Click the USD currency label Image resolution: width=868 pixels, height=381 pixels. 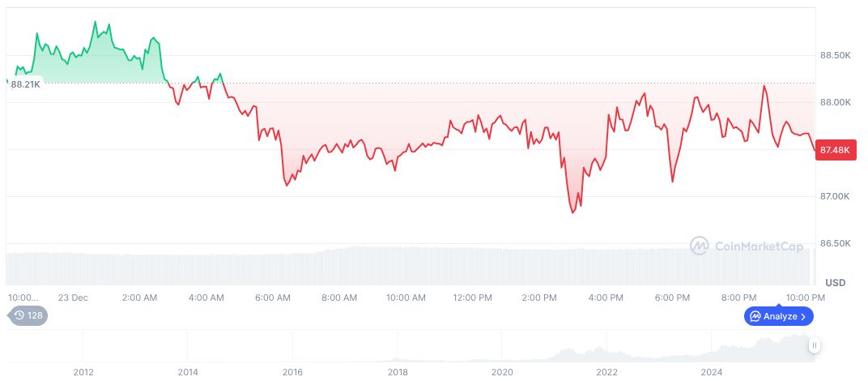coord(835,282)
